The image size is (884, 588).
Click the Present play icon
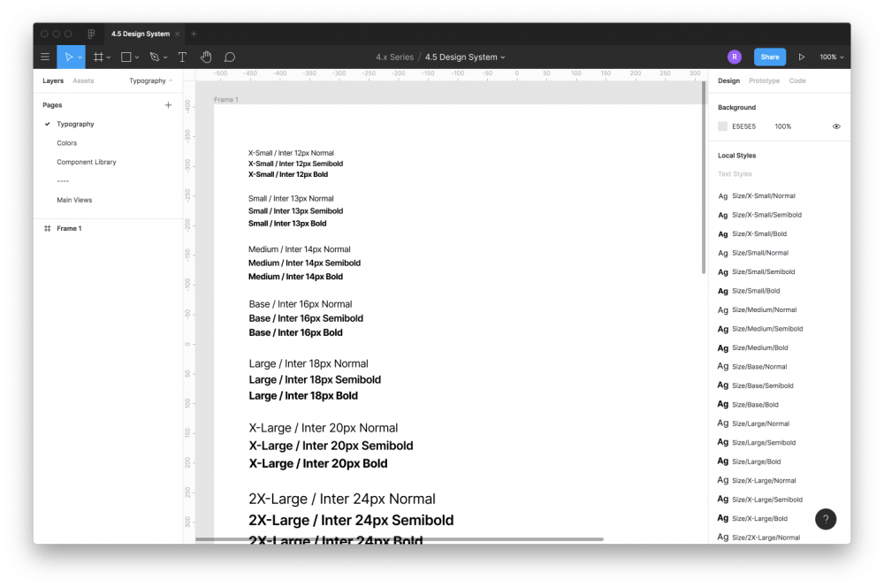(802, 57)
